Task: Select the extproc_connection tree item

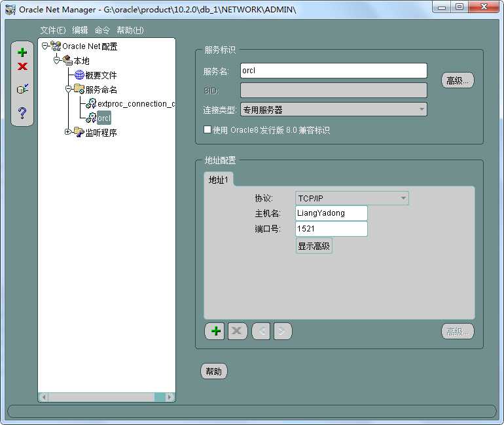Action: [x=136, y=104]
